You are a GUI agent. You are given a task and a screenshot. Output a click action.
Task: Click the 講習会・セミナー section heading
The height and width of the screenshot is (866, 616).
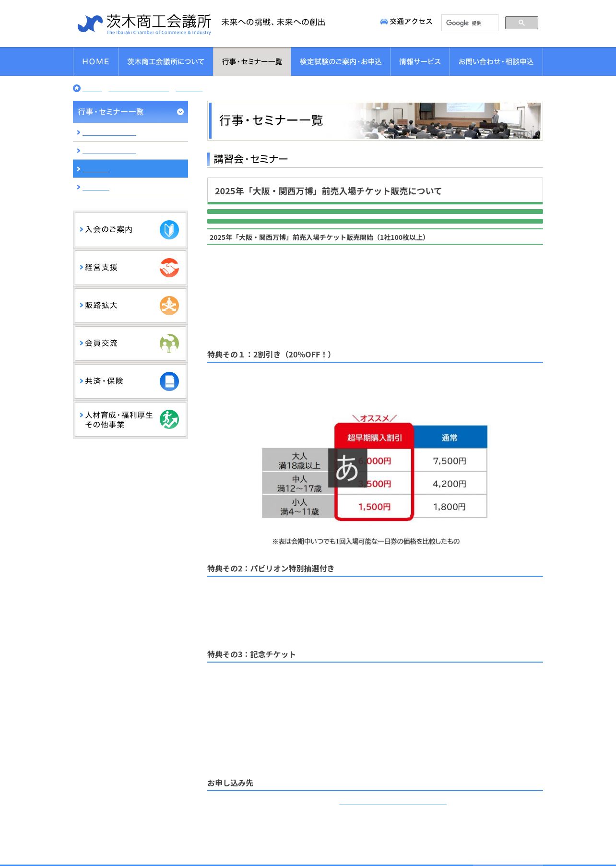(251, 159)
